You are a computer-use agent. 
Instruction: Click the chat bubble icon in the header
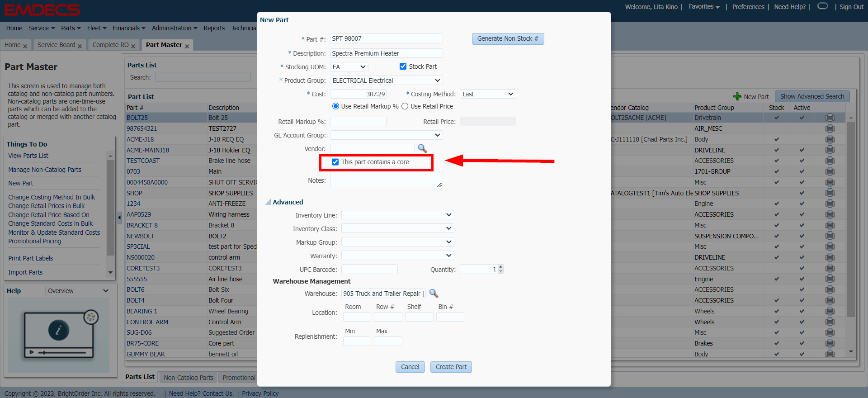[823, 6]
